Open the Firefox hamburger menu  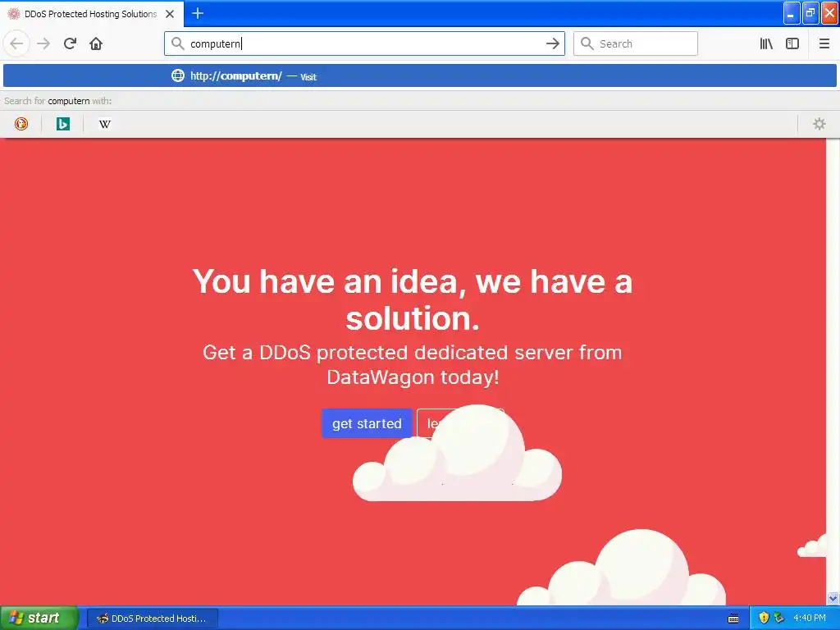(824, 43)
